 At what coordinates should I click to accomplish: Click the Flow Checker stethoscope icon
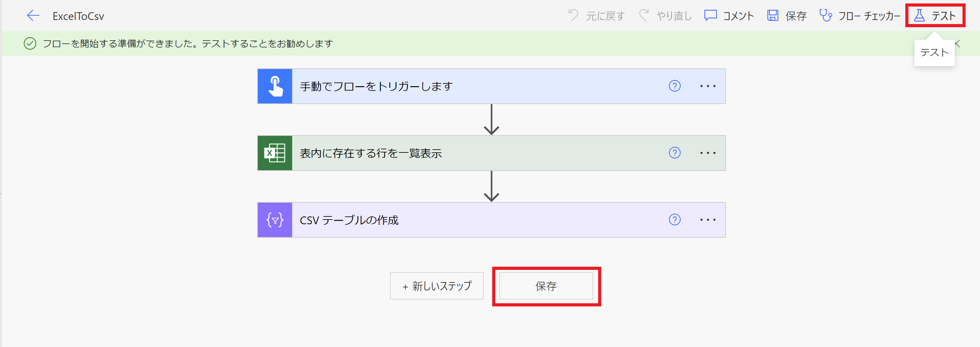point(826,16)
